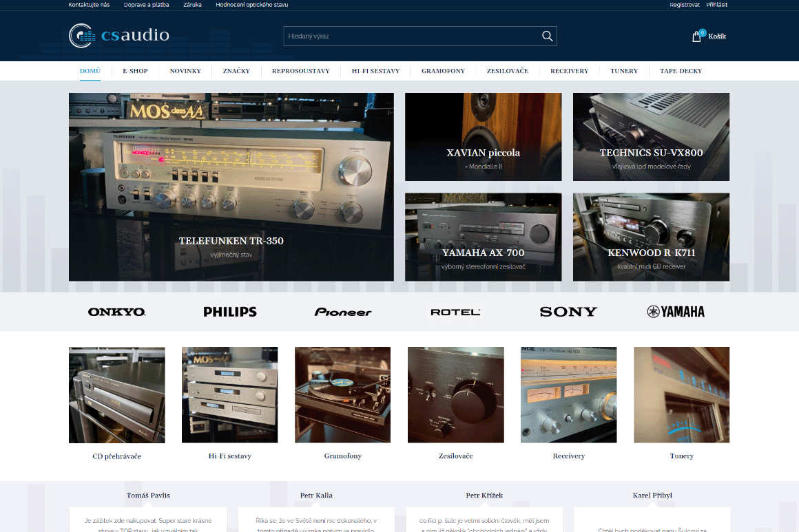Image resolution: width=799 pixels, height=532 pixels.
Task: Click the csaudio logo
Action: click(x=118, y=36)
